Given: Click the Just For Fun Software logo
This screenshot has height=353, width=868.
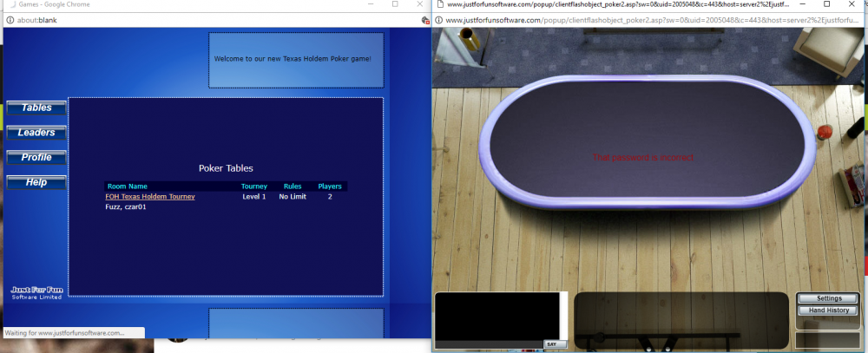Looking at the screenshot, I should coord(36,292).
